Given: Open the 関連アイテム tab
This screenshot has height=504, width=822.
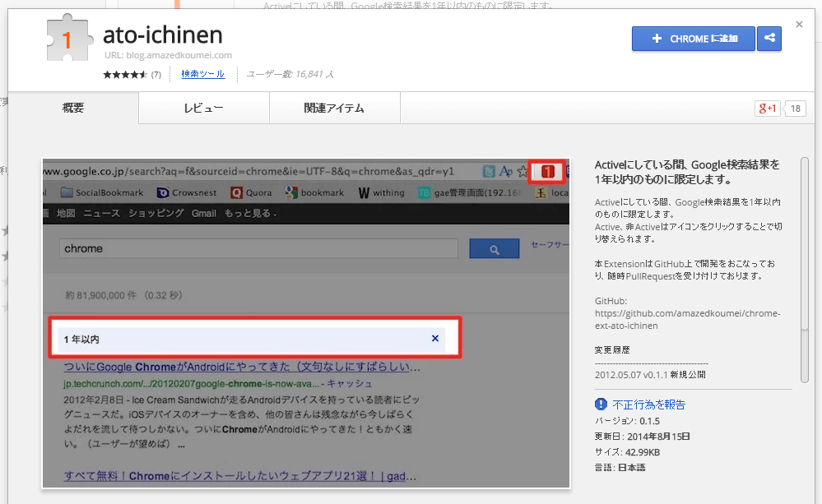Looking at the screenshot, I should 334,108.
